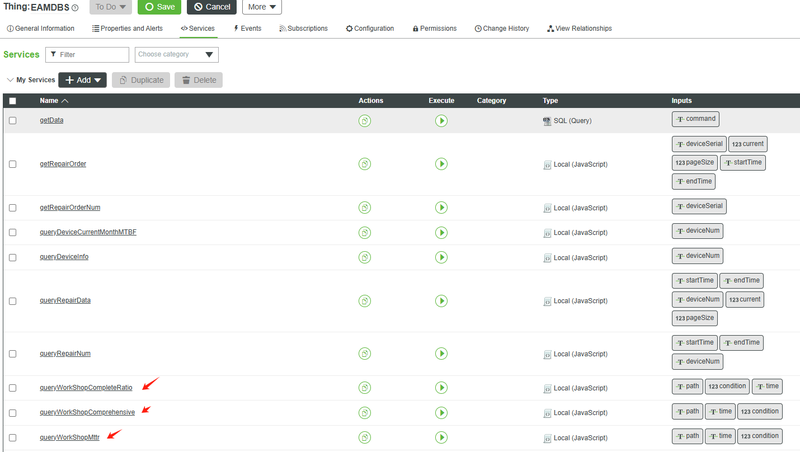
Task: Open actions icon for queryWorkShopMttr
Action: (364, 438)
